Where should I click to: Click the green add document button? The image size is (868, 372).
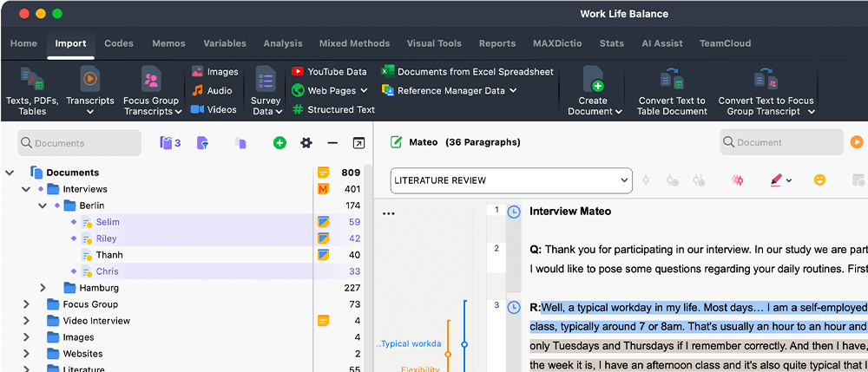point(279,143)
